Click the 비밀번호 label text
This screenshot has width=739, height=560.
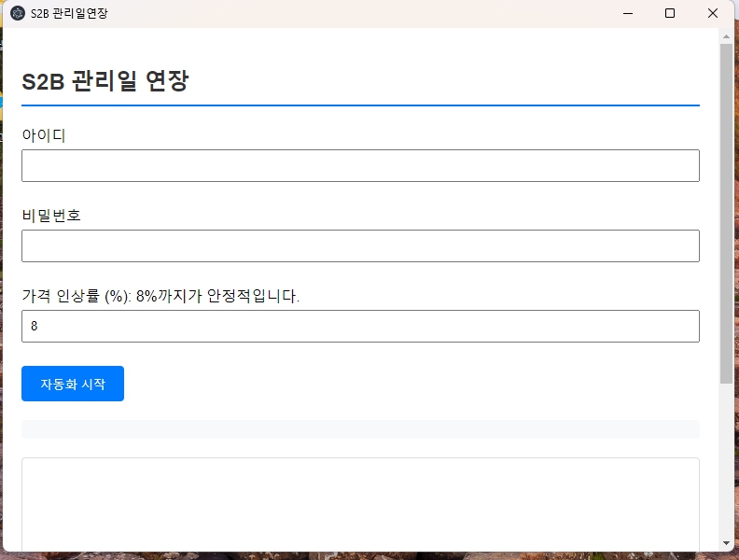coord(51,216)
